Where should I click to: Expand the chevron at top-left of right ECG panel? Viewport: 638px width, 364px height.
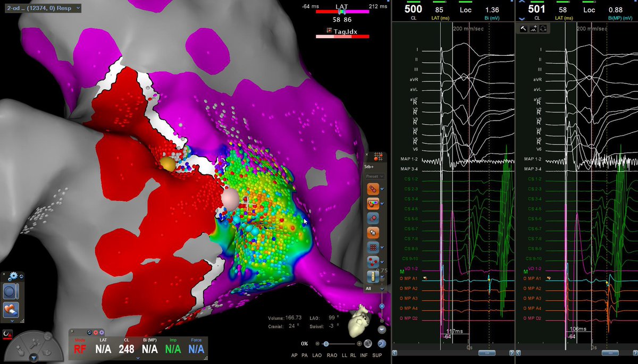[522, 2]
